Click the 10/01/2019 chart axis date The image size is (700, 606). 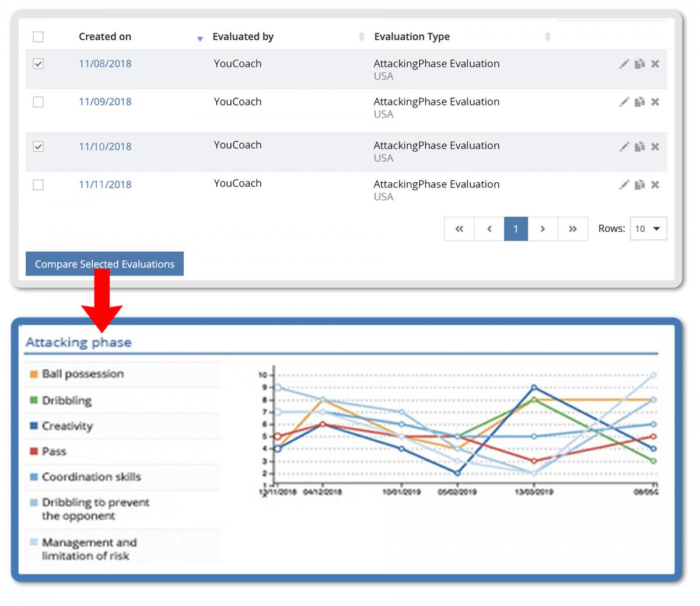coord(401,492)
